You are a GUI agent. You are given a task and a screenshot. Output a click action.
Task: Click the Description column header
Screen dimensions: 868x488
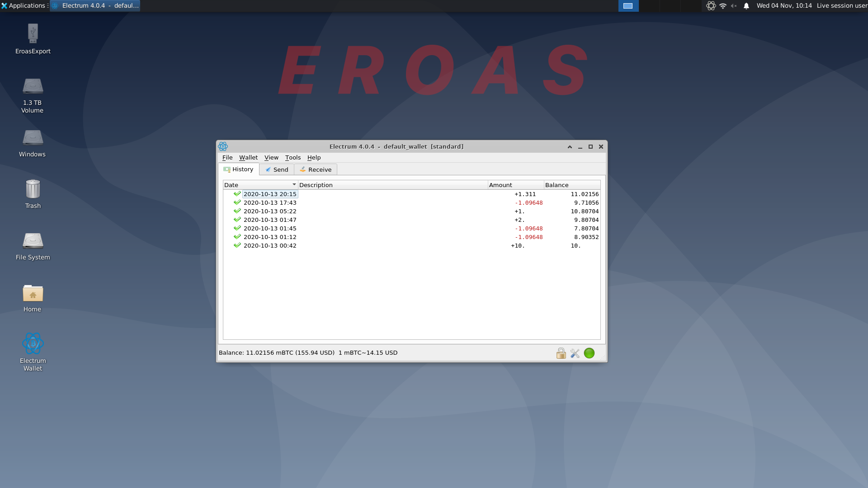(393, 185)
